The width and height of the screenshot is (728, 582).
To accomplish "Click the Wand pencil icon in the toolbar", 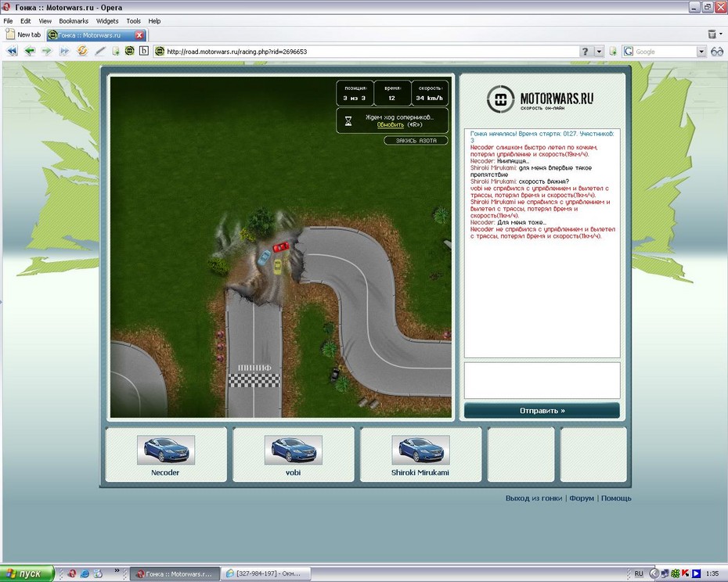I will [x=100, y=51].
